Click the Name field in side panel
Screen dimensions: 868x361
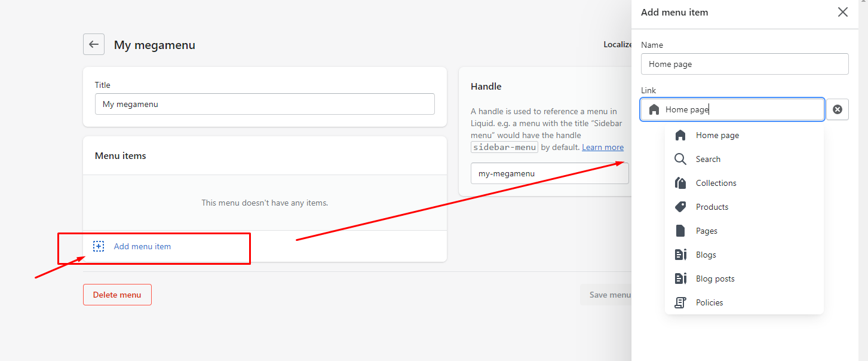[744, 64]
